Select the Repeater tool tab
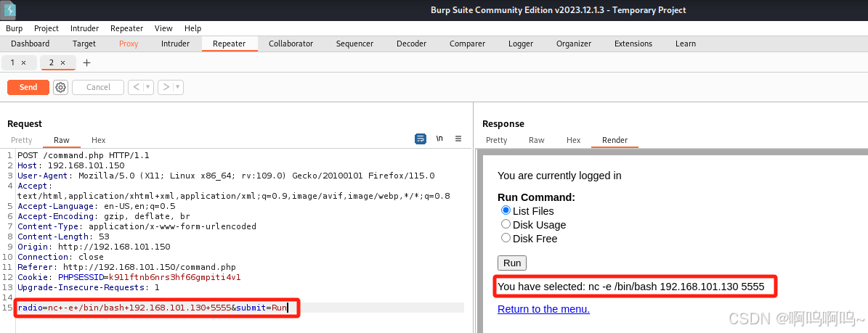This screenshot has height=333, width=868. point(230,44)
